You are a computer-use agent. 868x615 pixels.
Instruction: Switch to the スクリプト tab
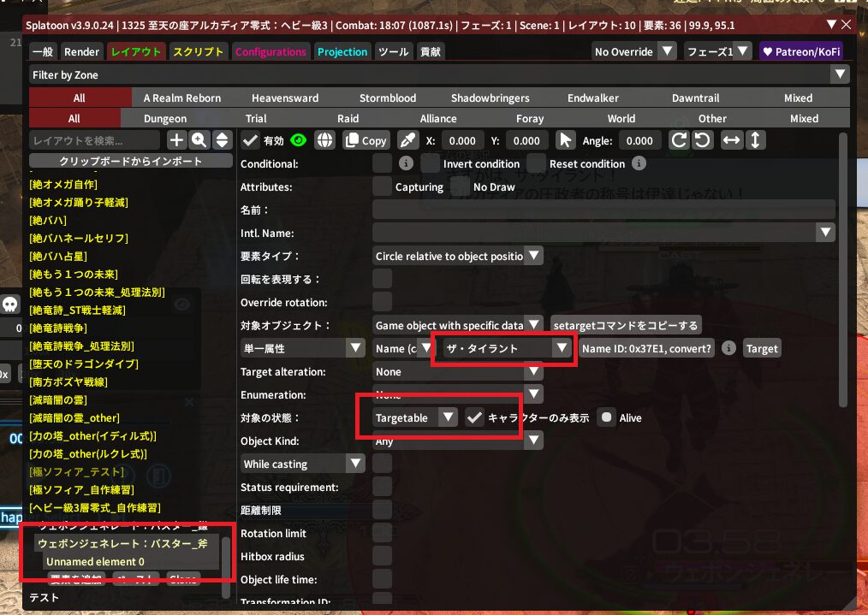point(198,51)
